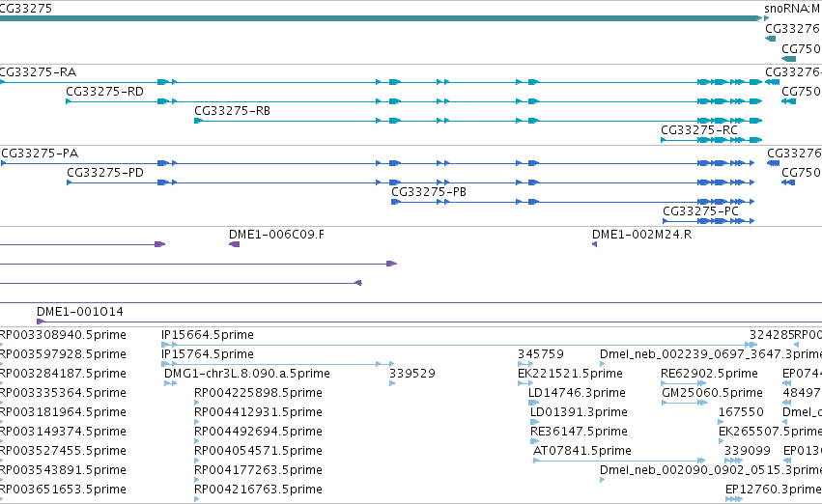Select the snoRNA:M gene label
The height and width of the screenshot is (504, 822).
point(793,9)
